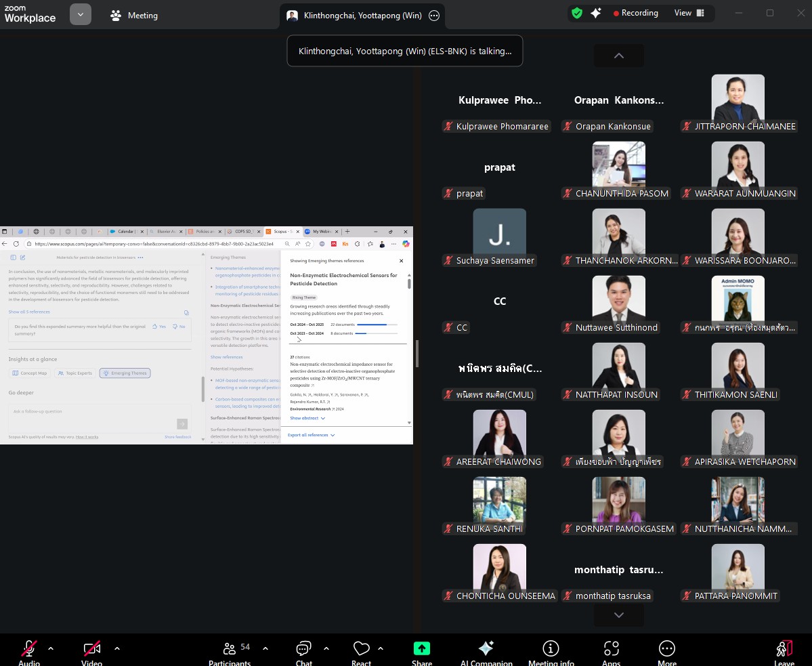Click the Leave meeting button
This screenshot has height=666, width=812.
[x=784, y=649]
